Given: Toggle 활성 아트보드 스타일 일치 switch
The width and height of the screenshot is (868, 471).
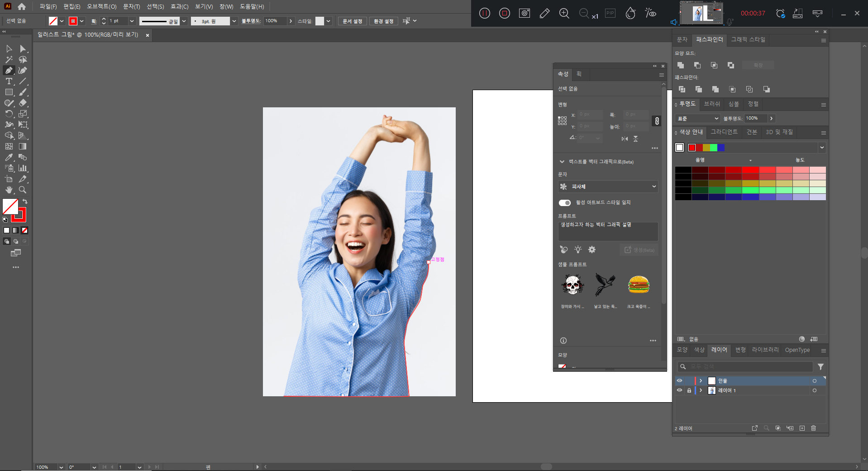Looking at the screenshot, I should pos(564,202).
